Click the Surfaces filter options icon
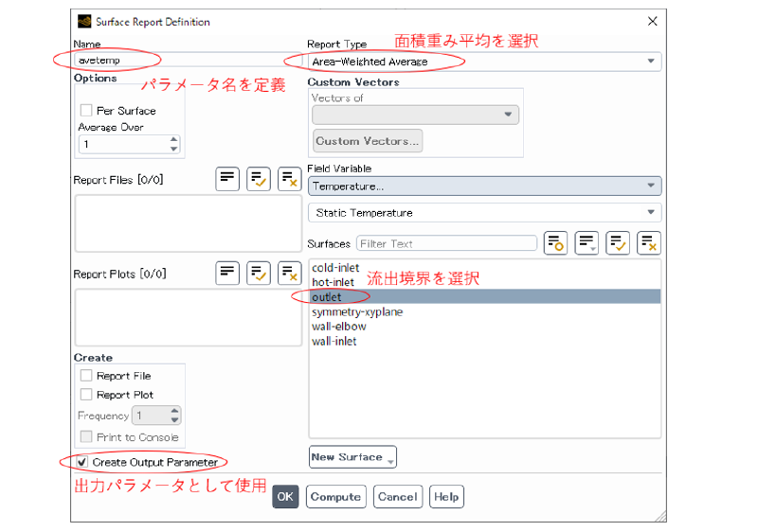This screenshot has width=758, height=532. pyautogui.click(x=556, y=243)
